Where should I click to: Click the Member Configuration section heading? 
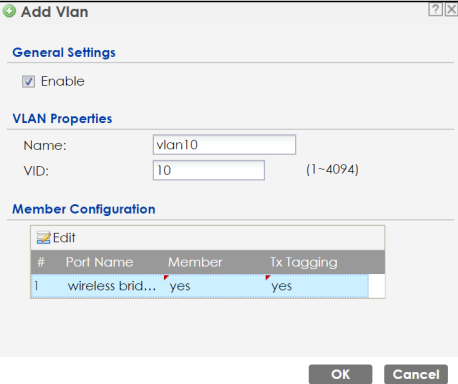84,209
